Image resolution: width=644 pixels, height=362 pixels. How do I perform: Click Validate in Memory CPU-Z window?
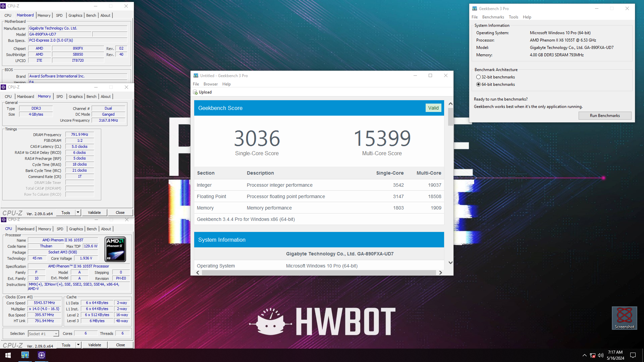point(94,213)
